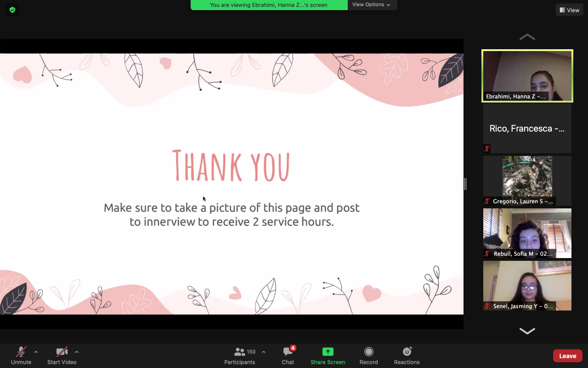Open the Reactions menu

[407, 356]
